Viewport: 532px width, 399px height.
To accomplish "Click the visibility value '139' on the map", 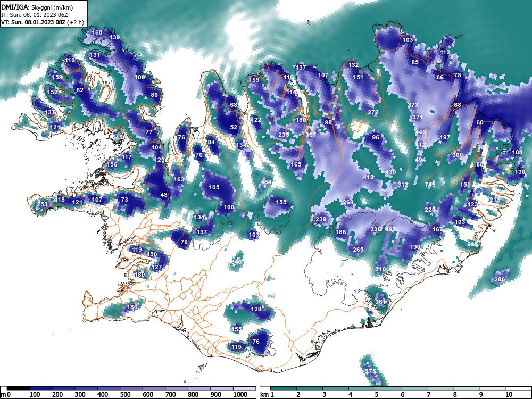I will point(115,37).
